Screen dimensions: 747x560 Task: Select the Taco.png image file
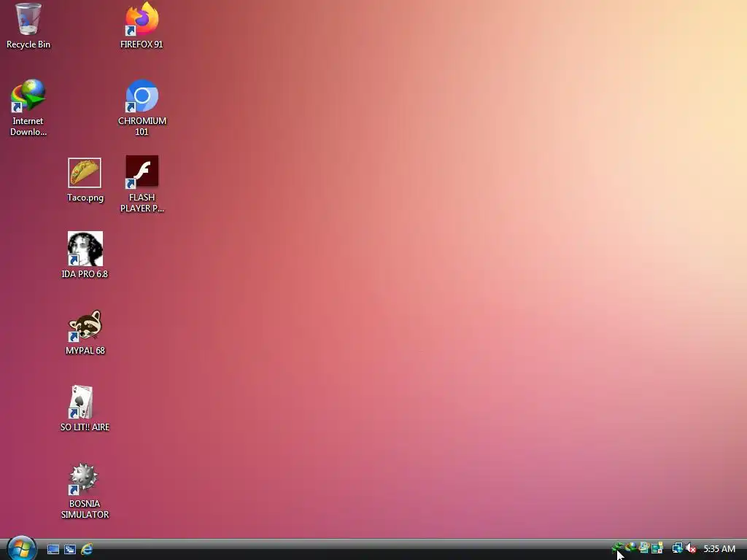(85, 180)
